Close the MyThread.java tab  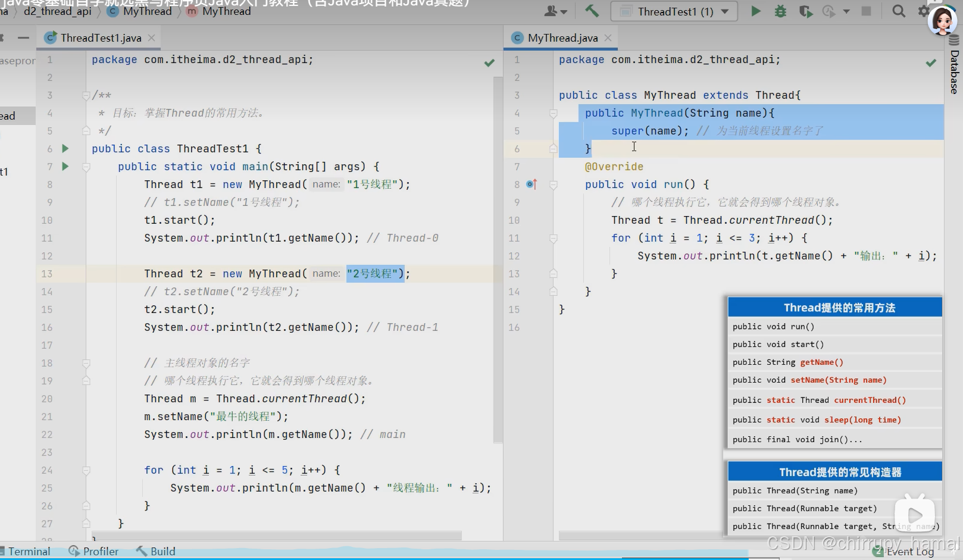tap(608, 37)
